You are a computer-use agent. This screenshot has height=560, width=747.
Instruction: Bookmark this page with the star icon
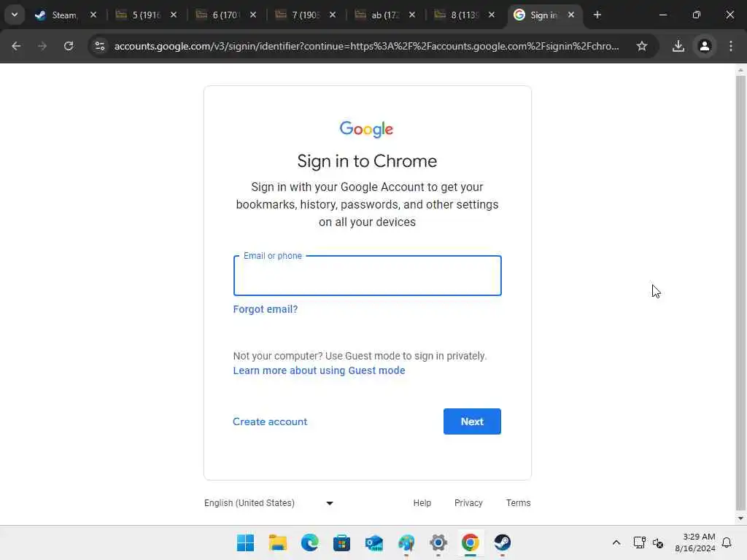(642, 46)
